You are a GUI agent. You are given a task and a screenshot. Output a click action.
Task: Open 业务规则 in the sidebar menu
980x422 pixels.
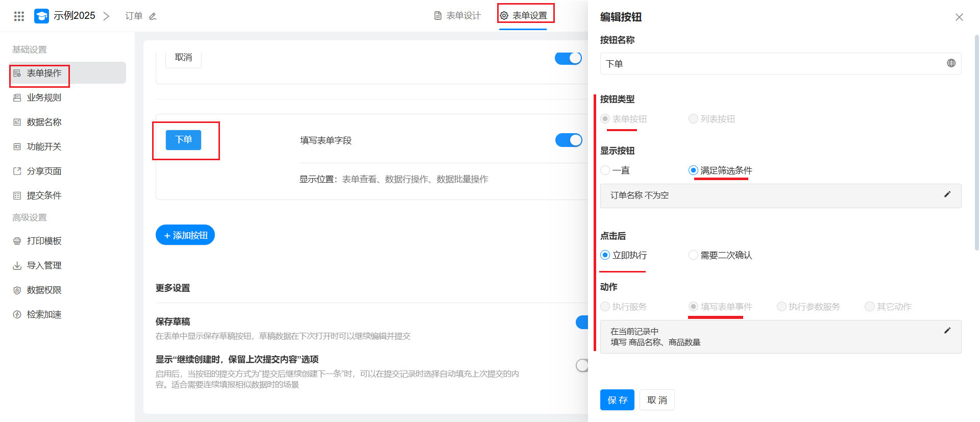pos(44,97)
